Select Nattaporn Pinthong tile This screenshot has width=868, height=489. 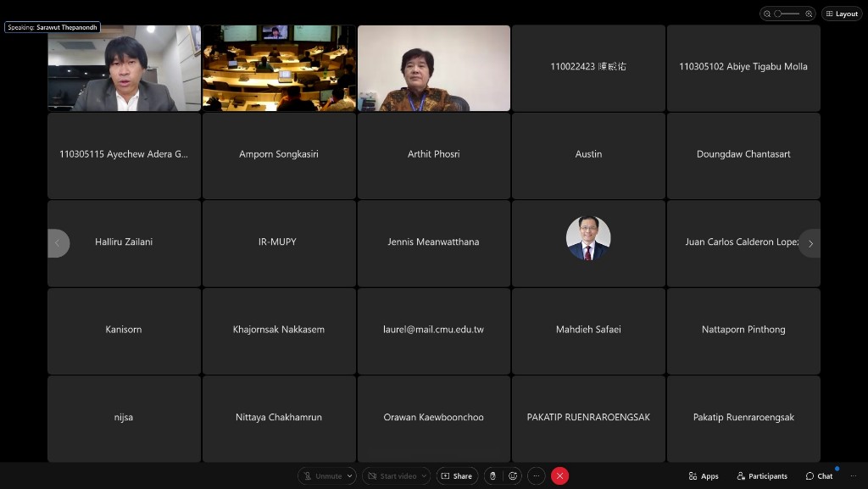click(x=743, y=331)
